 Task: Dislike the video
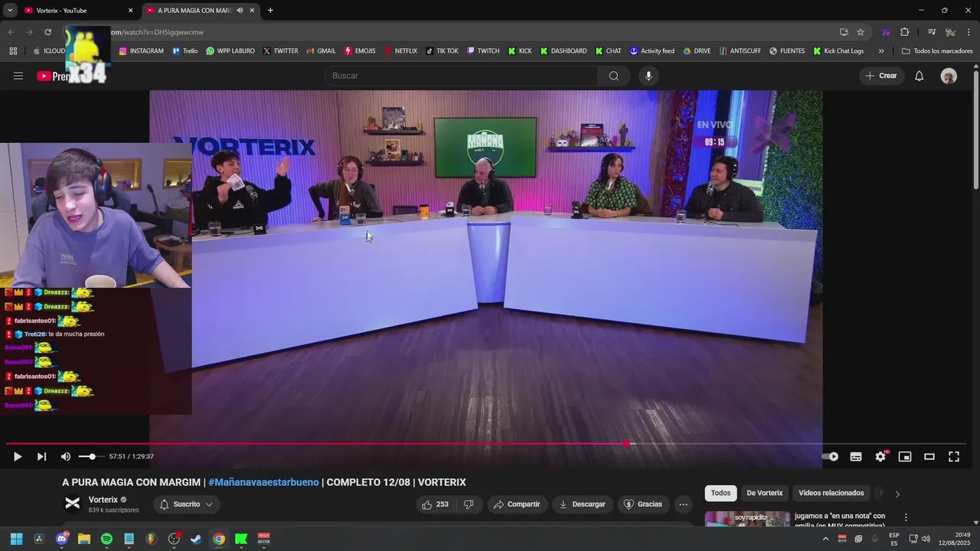(x=469, y=504)
